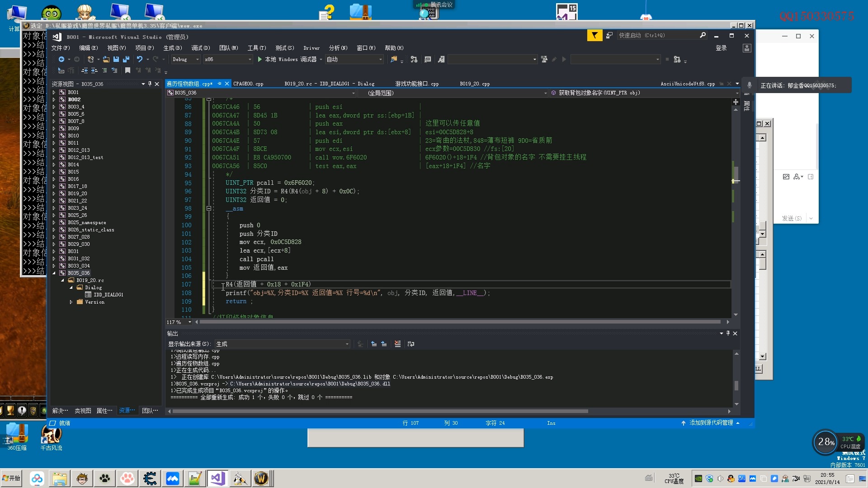Click the new project toolbar icon
The image size is (868, 488).
pos(90,59)
